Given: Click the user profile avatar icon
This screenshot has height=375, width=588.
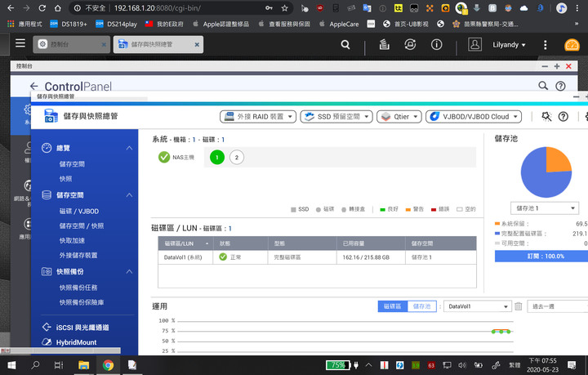Looking at the screenshot, I should pos(474,45).
